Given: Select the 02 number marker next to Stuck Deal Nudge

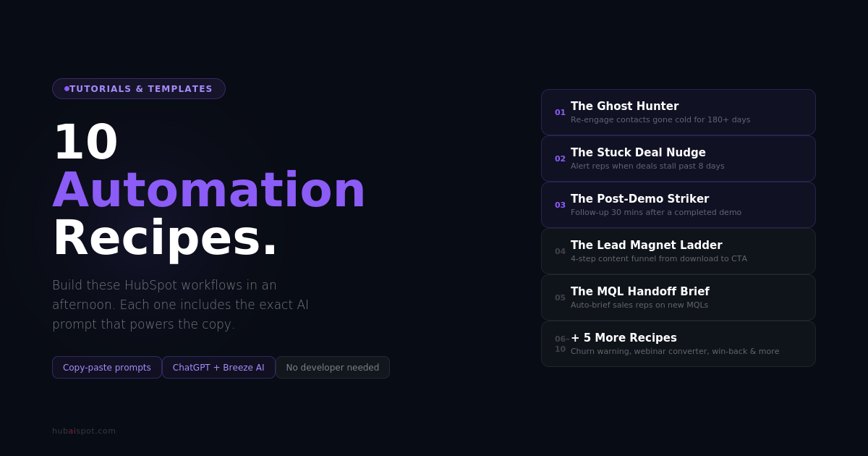Looking at the screenshot, I should [x=560, y=159].
